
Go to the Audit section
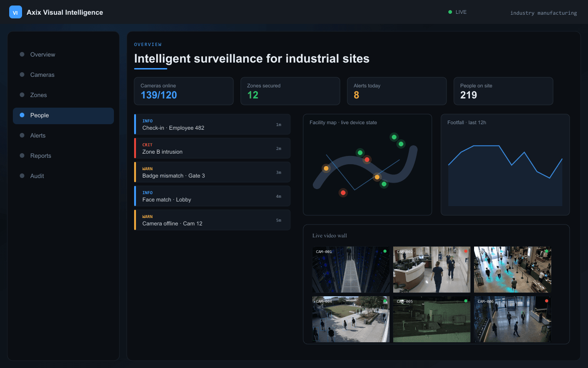(63, 176)
